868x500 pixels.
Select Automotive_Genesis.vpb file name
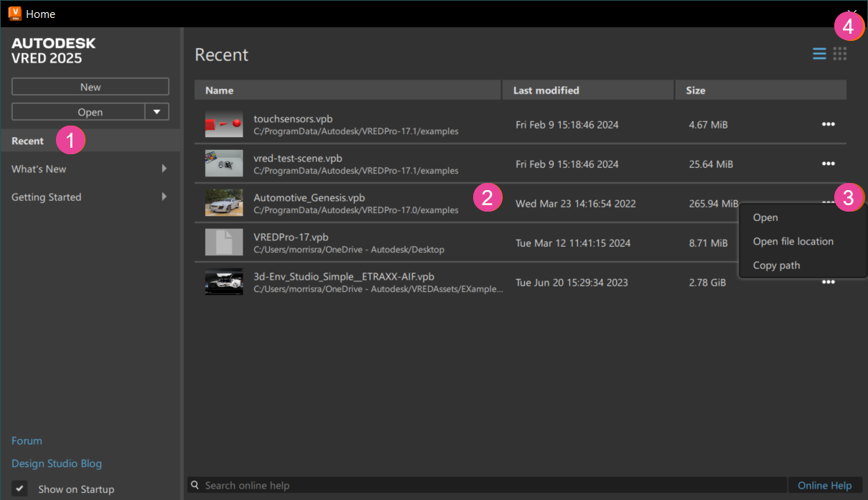(x=309, y=198)
